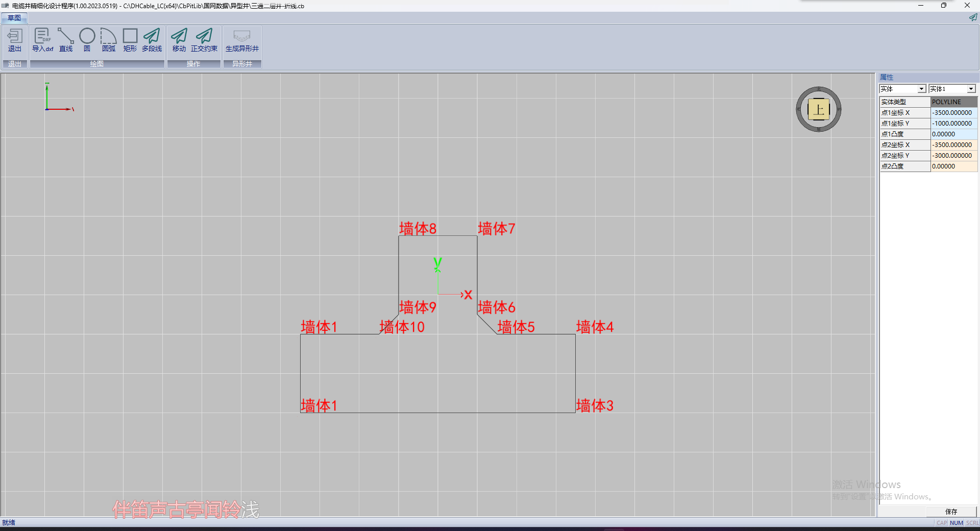Click the 点1坐标 X row label
This screenshot has width=980, height=531.
click(x=905, y=113)
